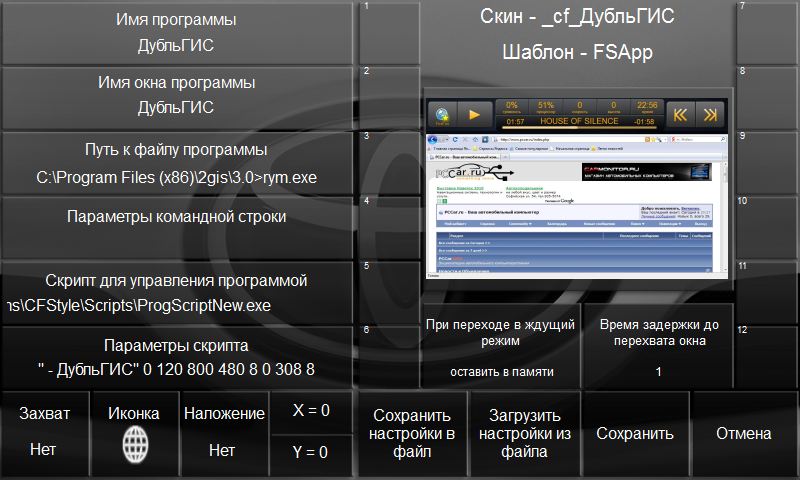
Task: Open the Время задержки до перехвата окна setting
Action: [658, 348]
